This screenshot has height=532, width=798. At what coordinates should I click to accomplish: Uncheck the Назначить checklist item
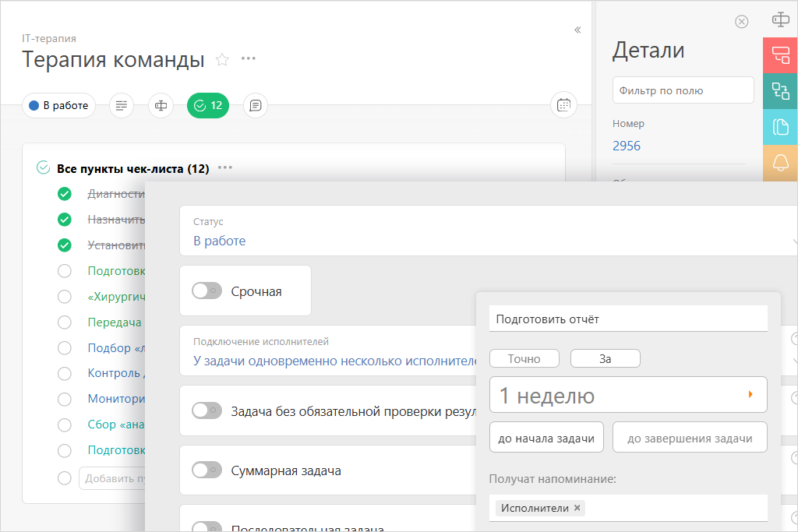pyautogui.click(x=65, y=220)
